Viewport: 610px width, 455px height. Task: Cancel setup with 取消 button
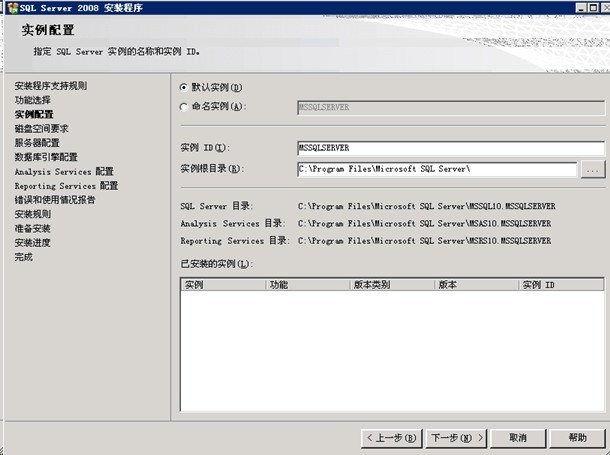click(x=518, y=438)
